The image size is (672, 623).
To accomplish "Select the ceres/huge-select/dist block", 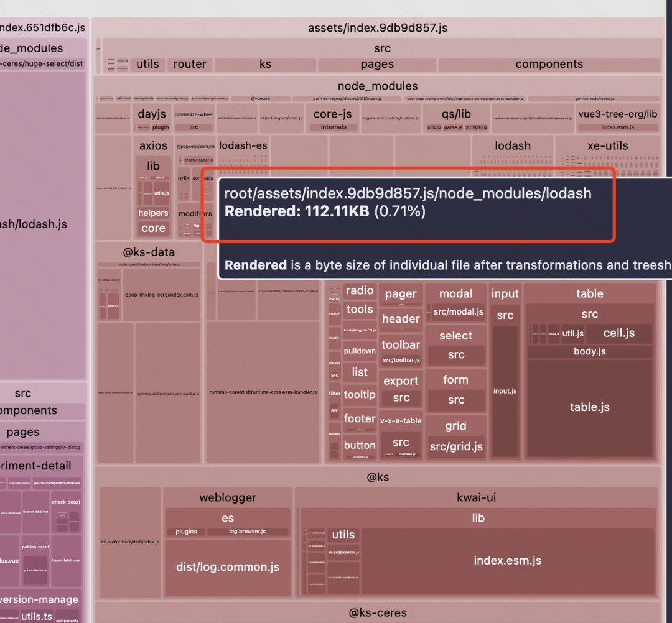I will point(42,64).
